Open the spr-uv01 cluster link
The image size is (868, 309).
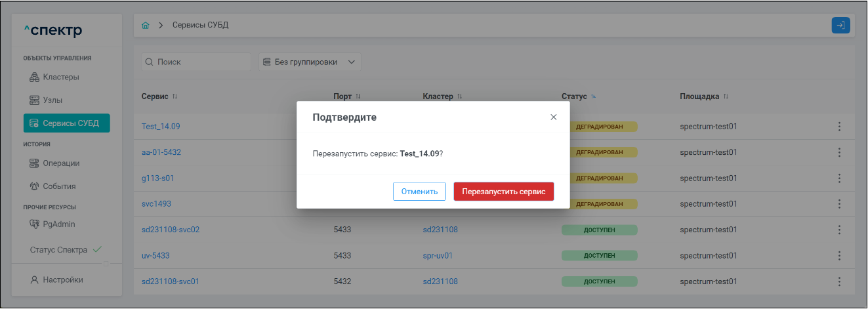pos(438,255)
